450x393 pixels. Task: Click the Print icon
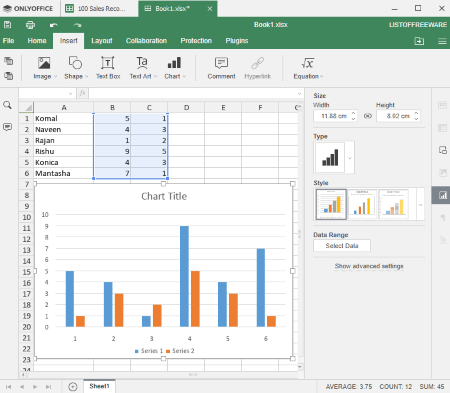point(30,25)
